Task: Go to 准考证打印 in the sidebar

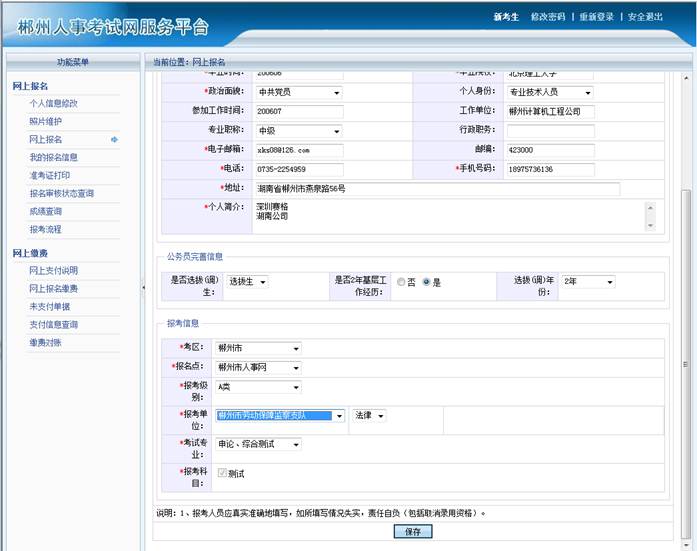Action: click(50, 175)
